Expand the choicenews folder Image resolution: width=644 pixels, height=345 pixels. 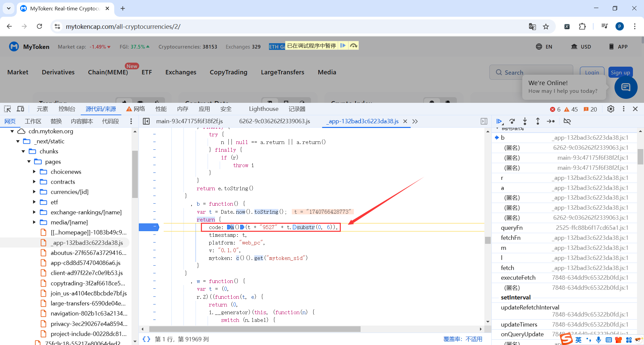point(34,172)
